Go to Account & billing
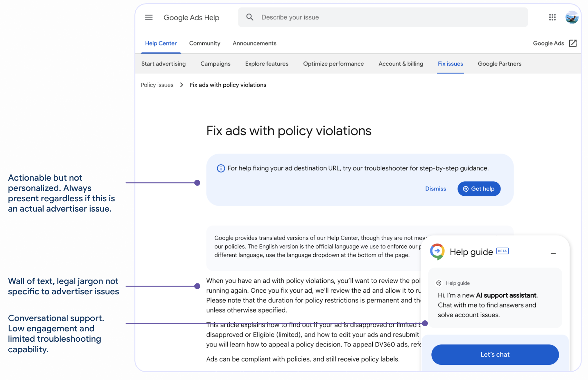Image resolution: width=588 pixels, height=380 pixels. tap(401, 64)
